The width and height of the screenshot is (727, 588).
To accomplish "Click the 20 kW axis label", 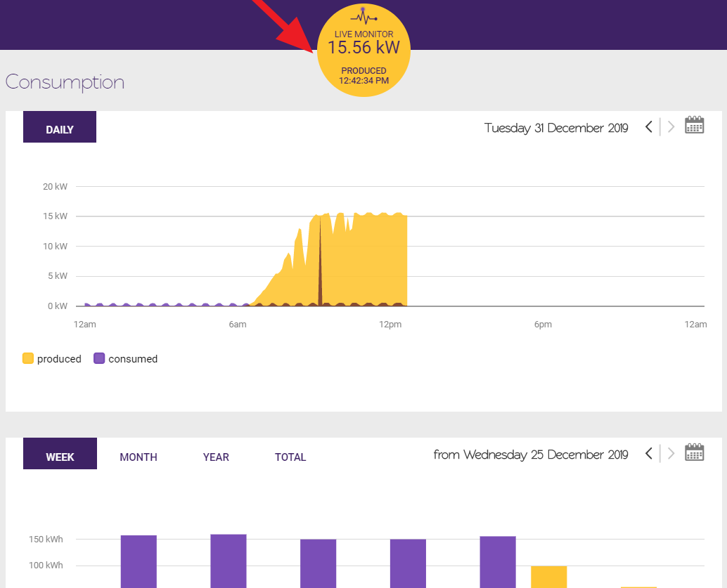I will pos(55,187).
